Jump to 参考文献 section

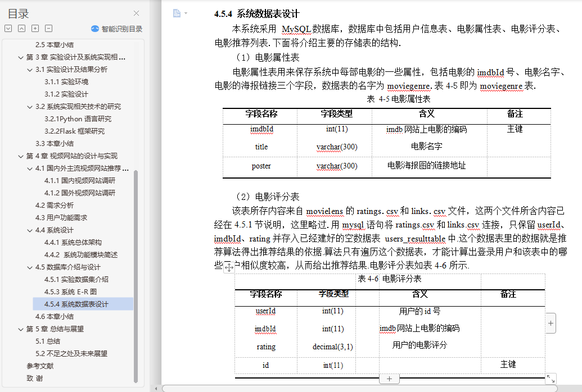[x=40, y=366]
